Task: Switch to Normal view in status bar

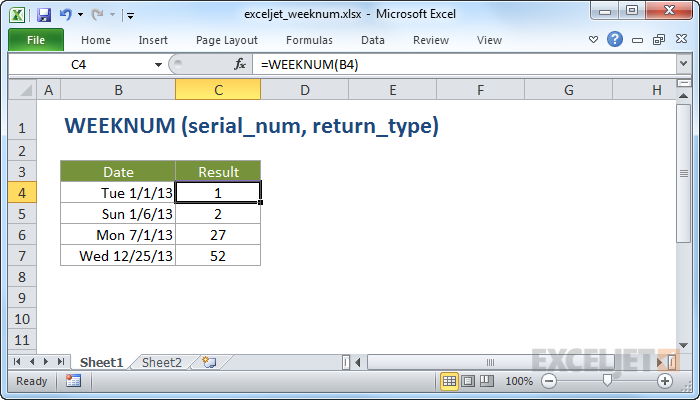Action: coord(449,381)
